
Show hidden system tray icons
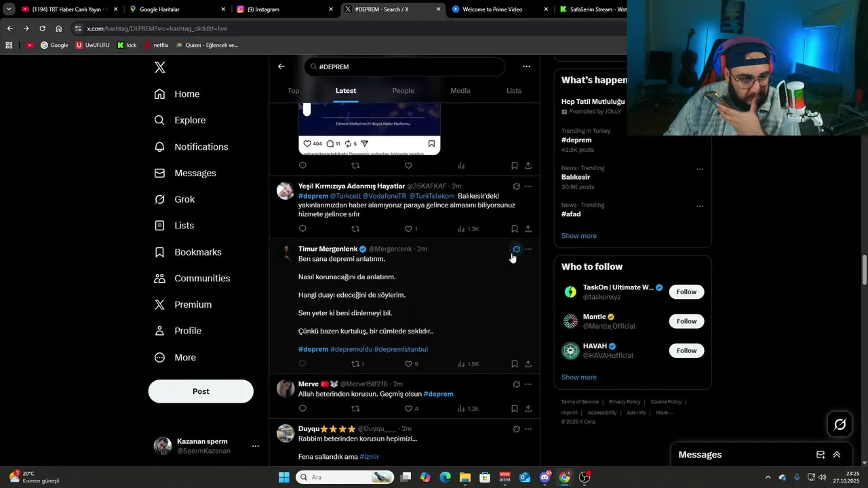click(x=768, y=477)
